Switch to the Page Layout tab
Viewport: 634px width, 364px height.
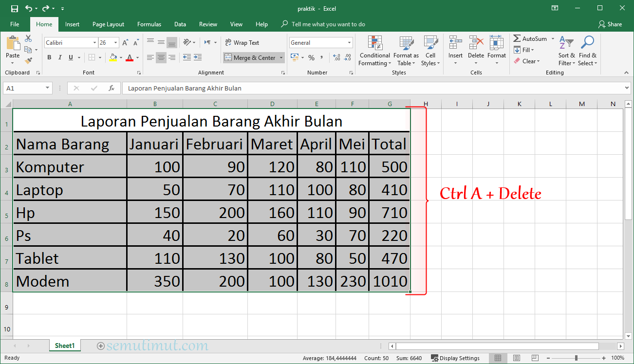108,24
